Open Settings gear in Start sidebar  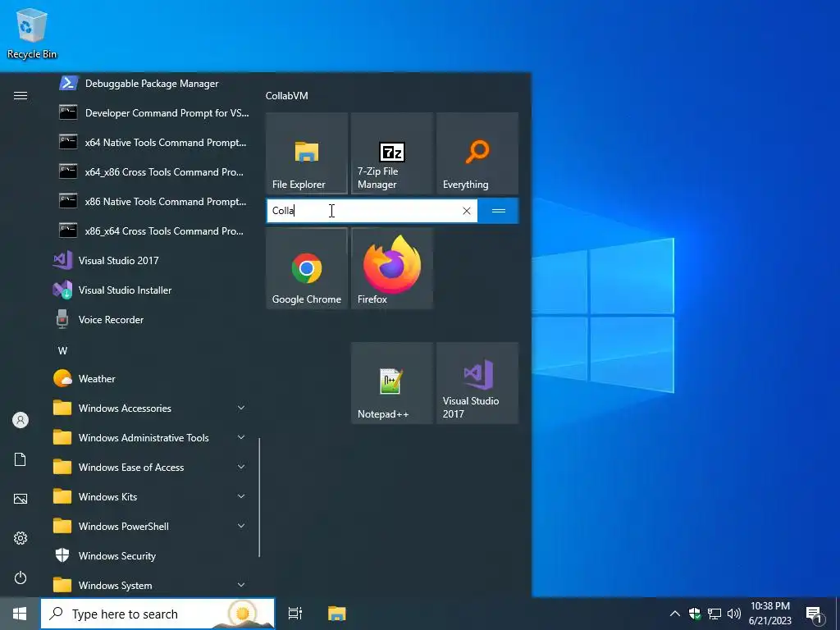pos(21,538)
